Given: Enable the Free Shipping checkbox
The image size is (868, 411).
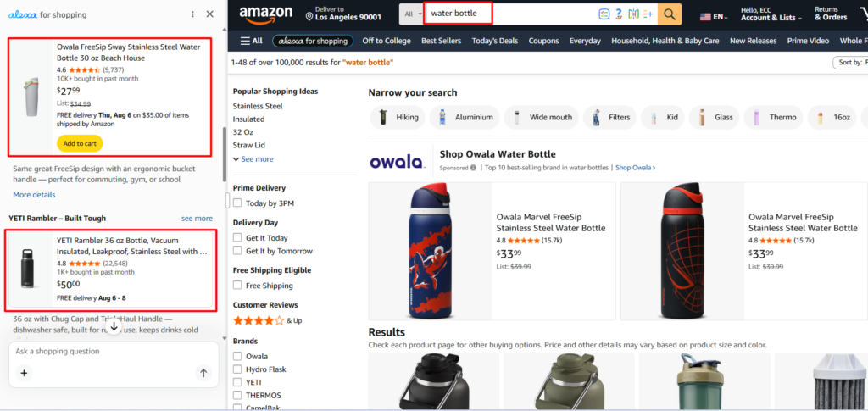Looking at the screenshot, I should [x=237, y=286].
